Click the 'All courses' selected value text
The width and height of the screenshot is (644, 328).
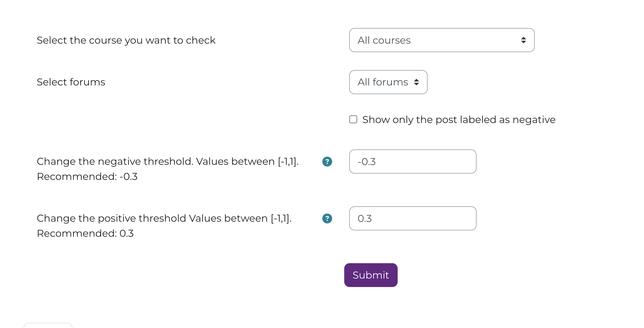pos(384,40)
